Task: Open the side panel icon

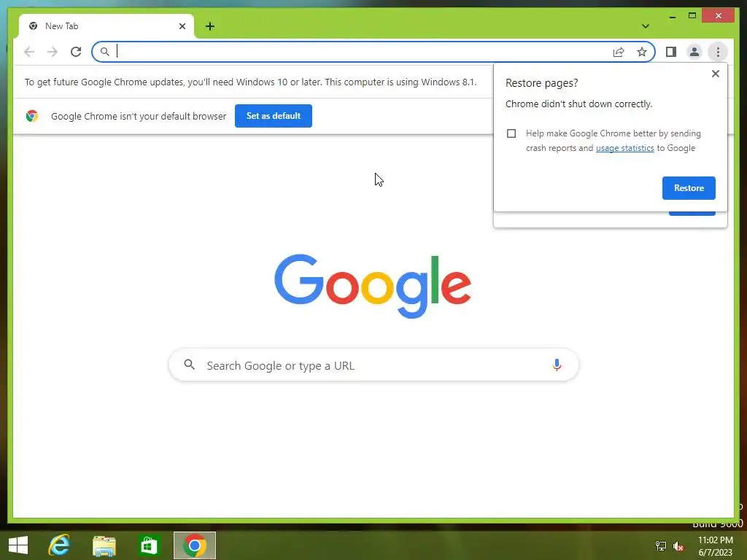Action: (x=671, y=52)
